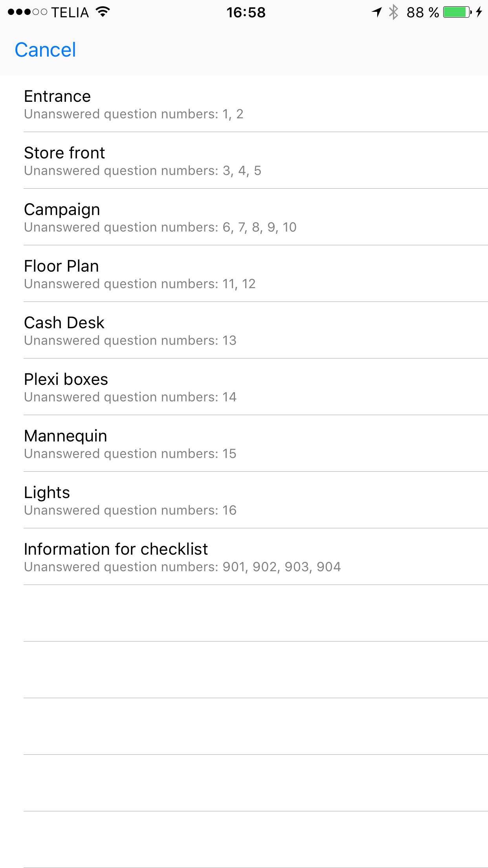Open the Lights section
Screen dimensions: 488x868
click(244, 500)
